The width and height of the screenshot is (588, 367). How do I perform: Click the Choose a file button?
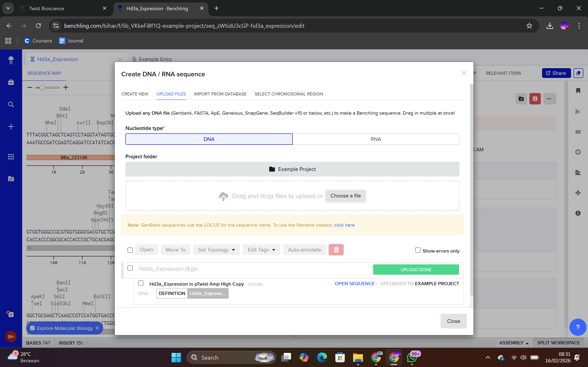[x=345, y=196]
